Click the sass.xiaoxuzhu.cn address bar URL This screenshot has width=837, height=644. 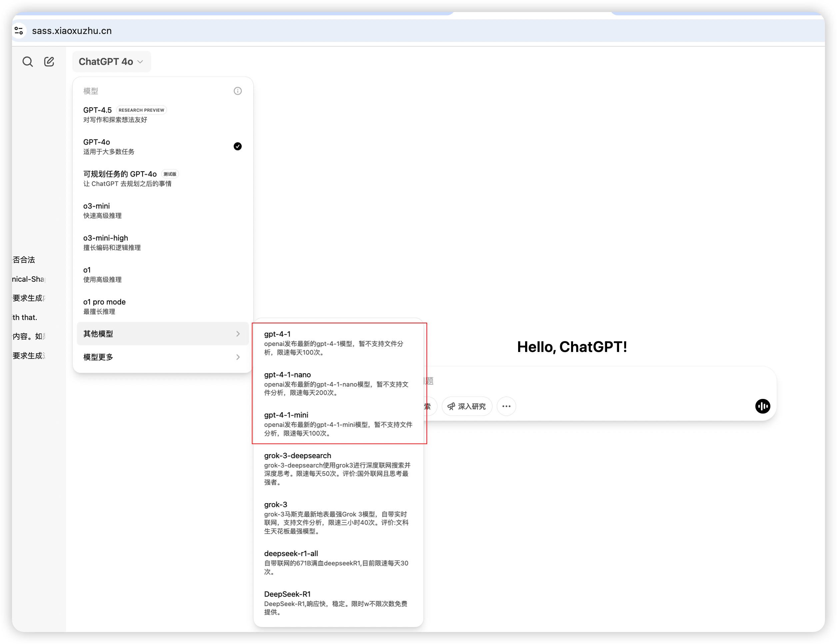tap(72, 31)
